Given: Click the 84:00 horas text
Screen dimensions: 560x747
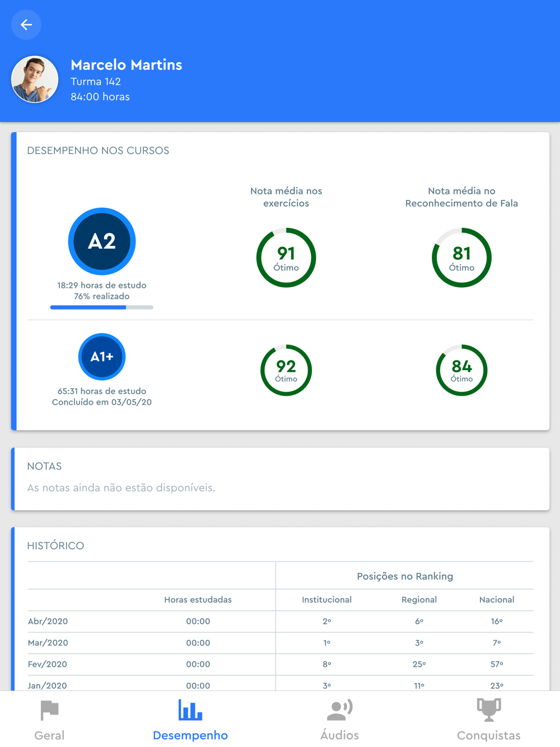Looking at the screenshot, I should point(100,97).
